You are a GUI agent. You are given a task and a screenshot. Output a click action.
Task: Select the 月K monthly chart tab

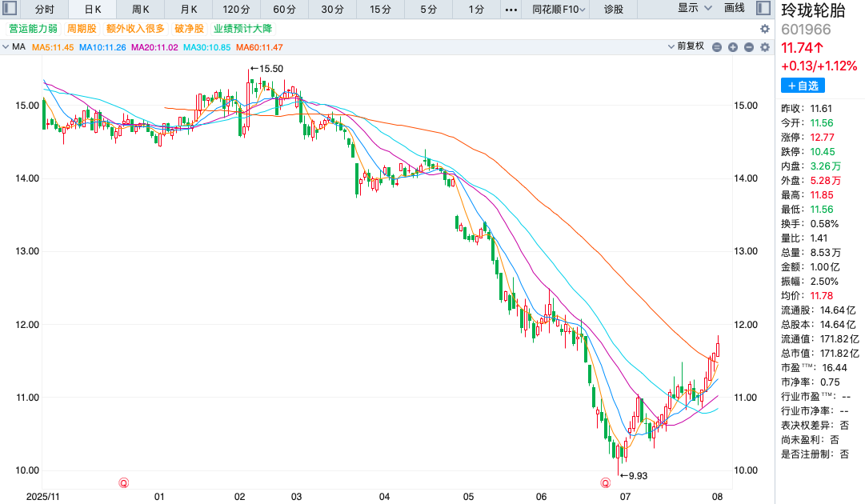[189, 10]
